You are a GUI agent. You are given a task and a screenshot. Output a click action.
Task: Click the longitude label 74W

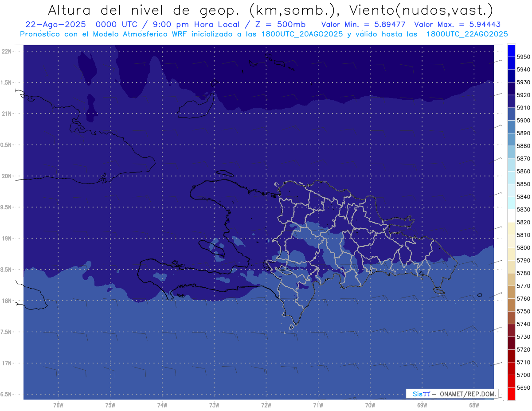point(162,405)
